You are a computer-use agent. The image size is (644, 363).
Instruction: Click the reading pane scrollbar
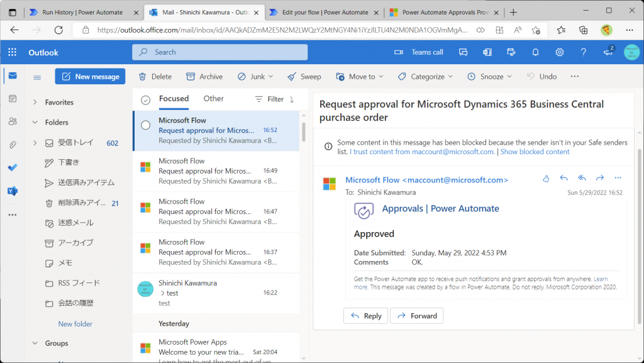[x=639, y=236]
